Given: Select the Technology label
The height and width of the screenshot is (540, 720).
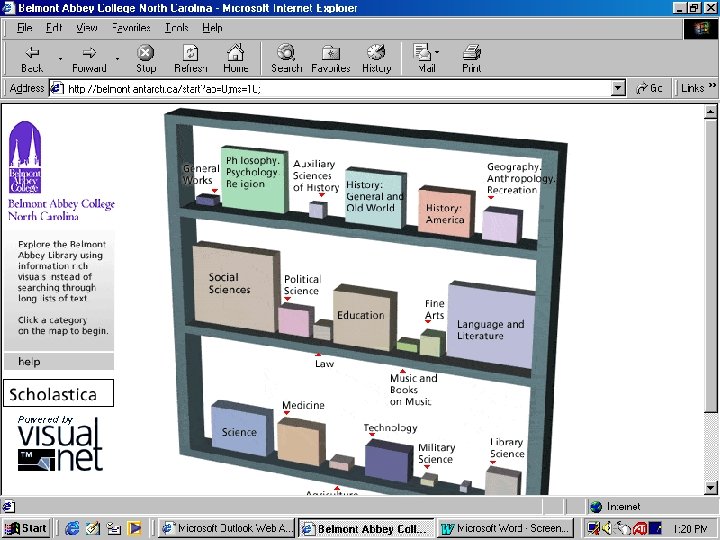Looking at the screenshot, I should coord(390,428).
